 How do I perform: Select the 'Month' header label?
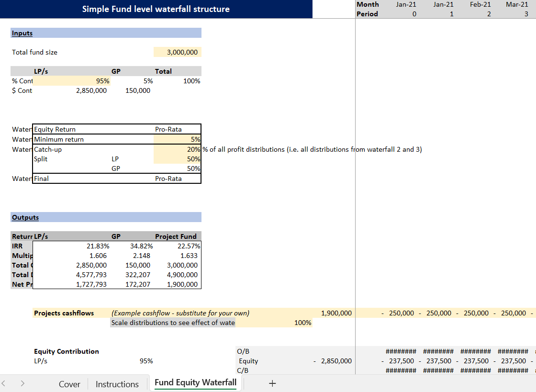(368, 4)
